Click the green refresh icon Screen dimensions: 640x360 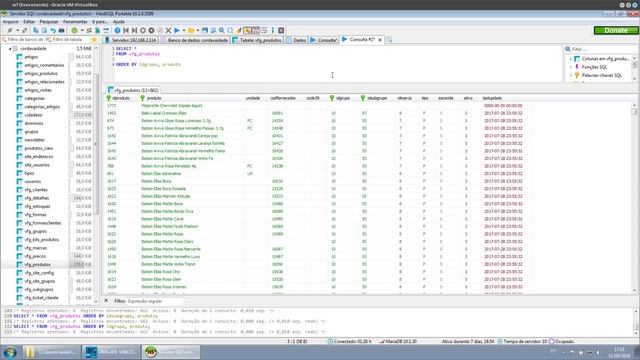[x=74, y=31]
